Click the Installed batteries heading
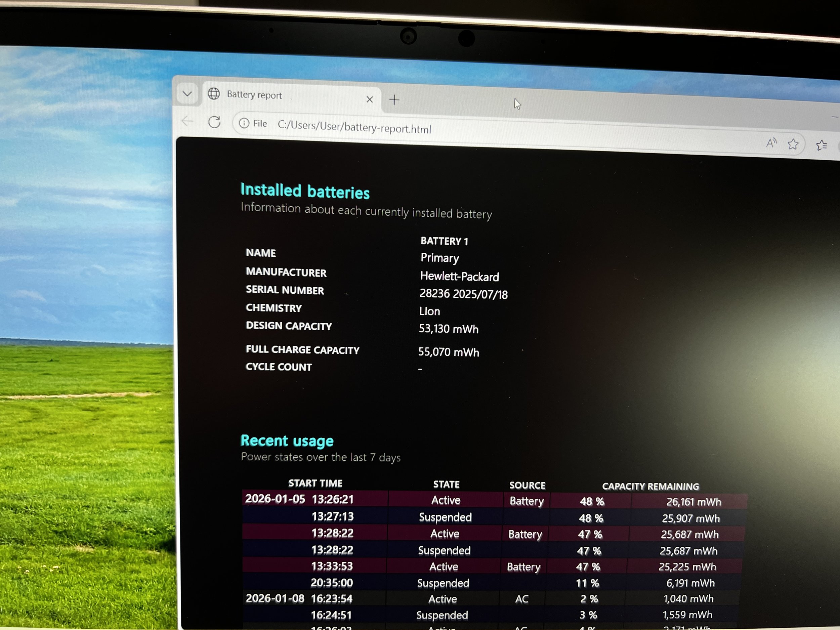 [305, 191]
